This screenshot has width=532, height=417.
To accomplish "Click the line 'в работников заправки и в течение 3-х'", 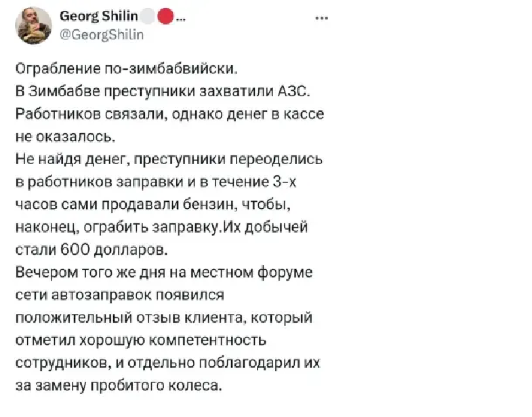I will tap(163, 182).
